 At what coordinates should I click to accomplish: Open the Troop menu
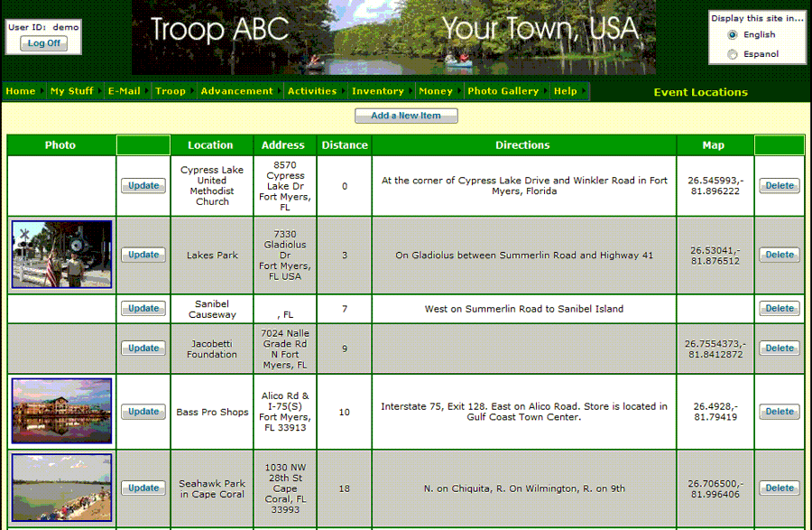[174, 91]
